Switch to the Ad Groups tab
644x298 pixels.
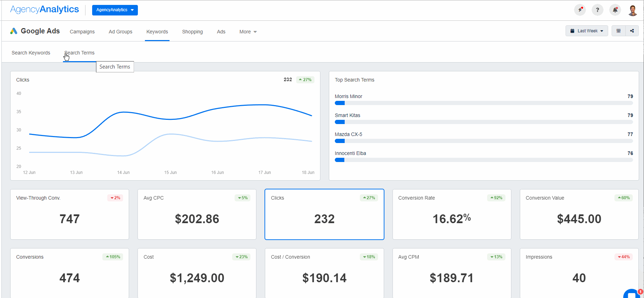tap(121, 32)
